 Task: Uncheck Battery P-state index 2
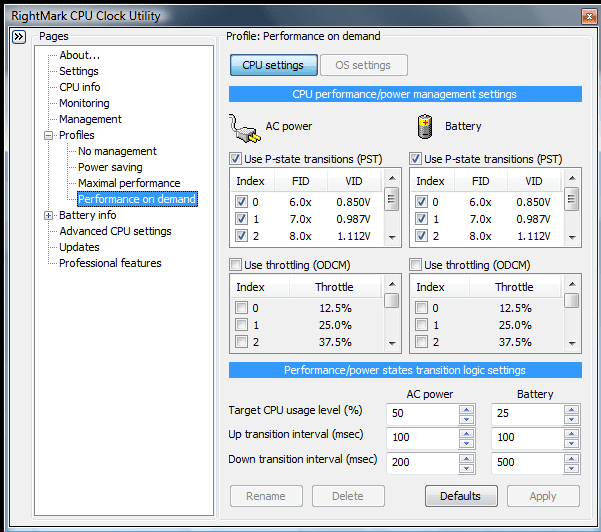(422, 235)
